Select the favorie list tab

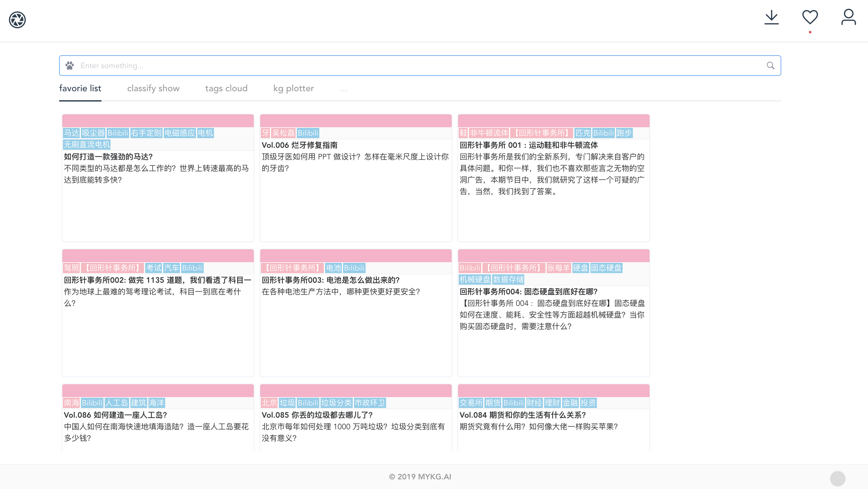tap(80, 88)
